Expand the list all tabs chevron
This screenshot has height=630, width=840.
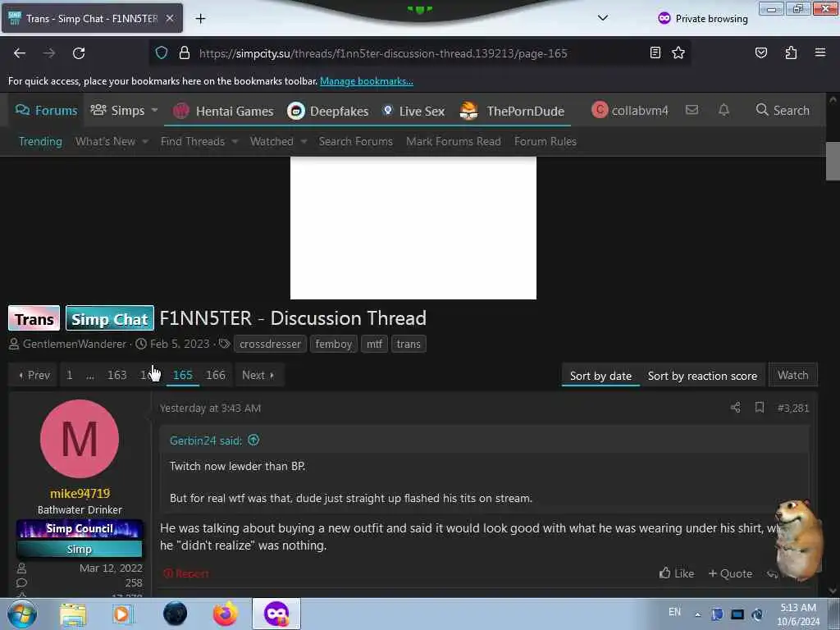(x=603, y=18)
